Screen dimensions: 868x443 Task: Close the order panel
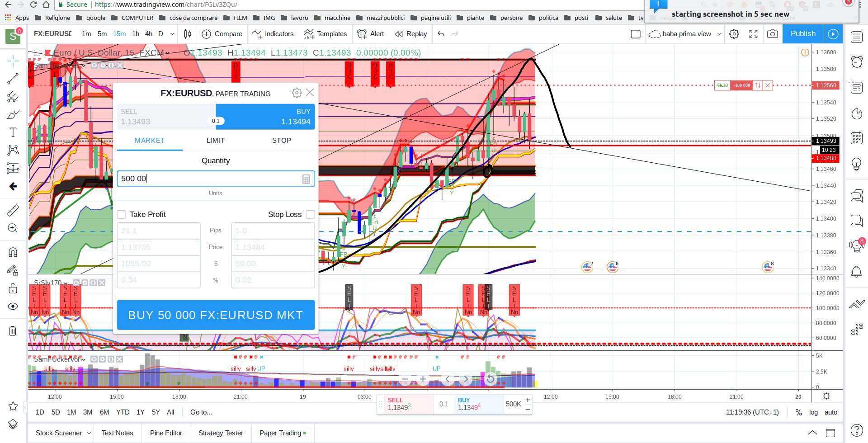[x=310, y=92]
